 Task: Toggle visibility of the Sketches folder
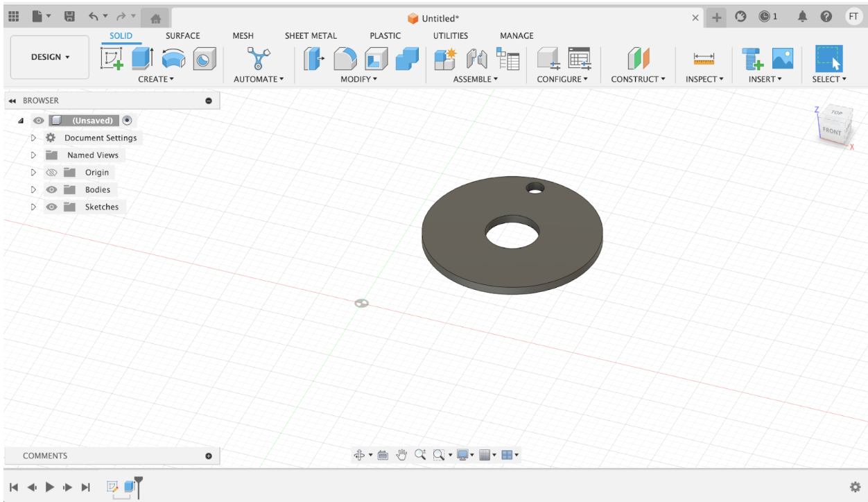(x=51, y=207)
